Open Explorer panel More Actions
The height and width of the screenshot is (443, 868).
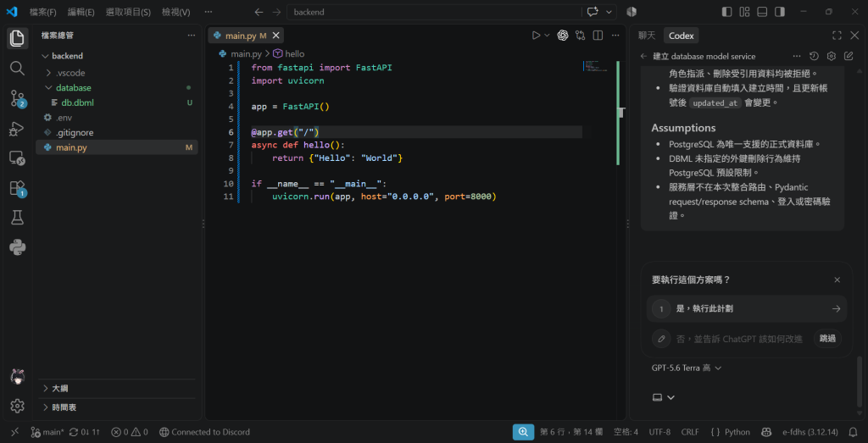tap(191, 36)
